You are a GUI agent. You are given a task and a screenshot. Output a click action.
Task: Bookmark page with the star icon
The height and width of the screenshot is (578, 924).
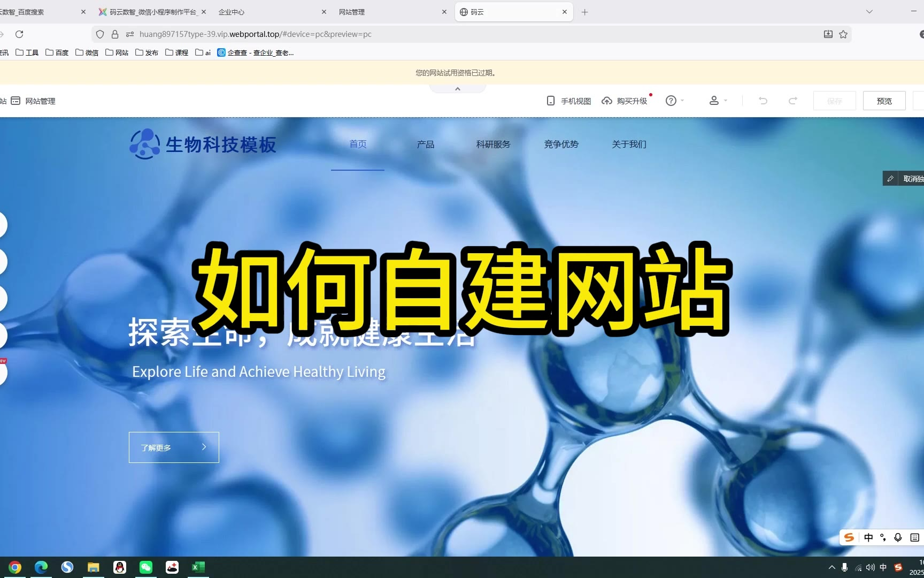pyautogui.click(x=843, y=34)
